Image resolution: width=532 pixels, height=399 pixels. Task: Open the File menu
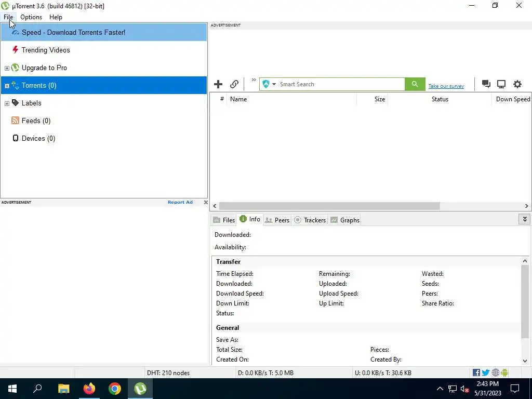pyautogui.click(x=8, y=17)
